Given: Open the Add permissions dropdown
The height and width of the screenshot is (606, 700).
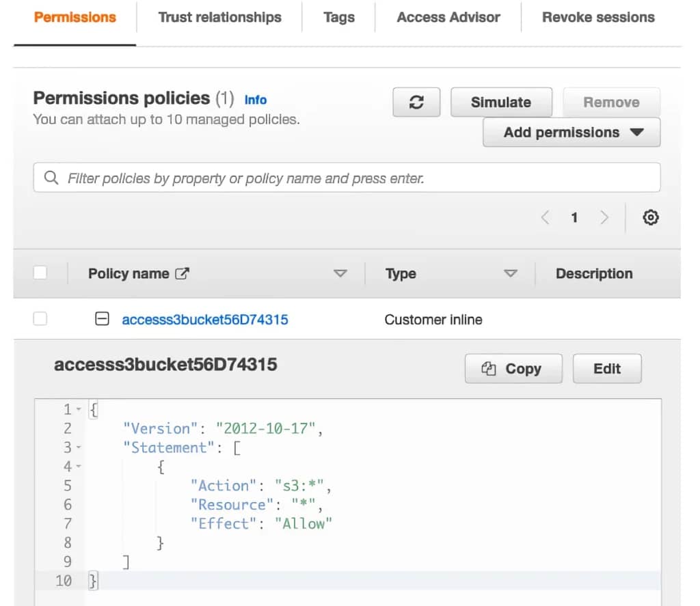Looking at the screenshot, I should pyautogui.click(x=571, y=132).
